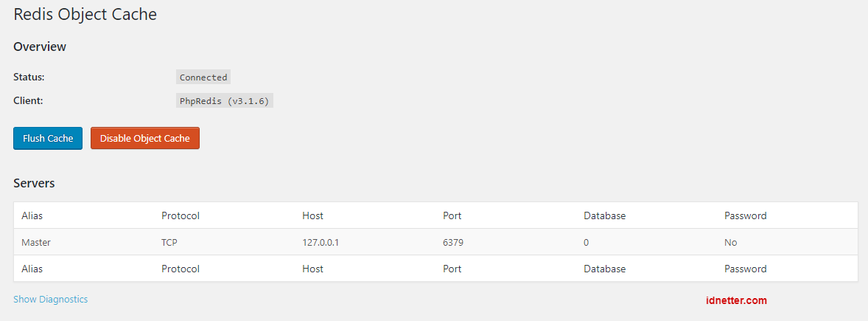This screenshot has width=868, height=321.
Task: Click the Password column header
Action: [x=745, y=215]
